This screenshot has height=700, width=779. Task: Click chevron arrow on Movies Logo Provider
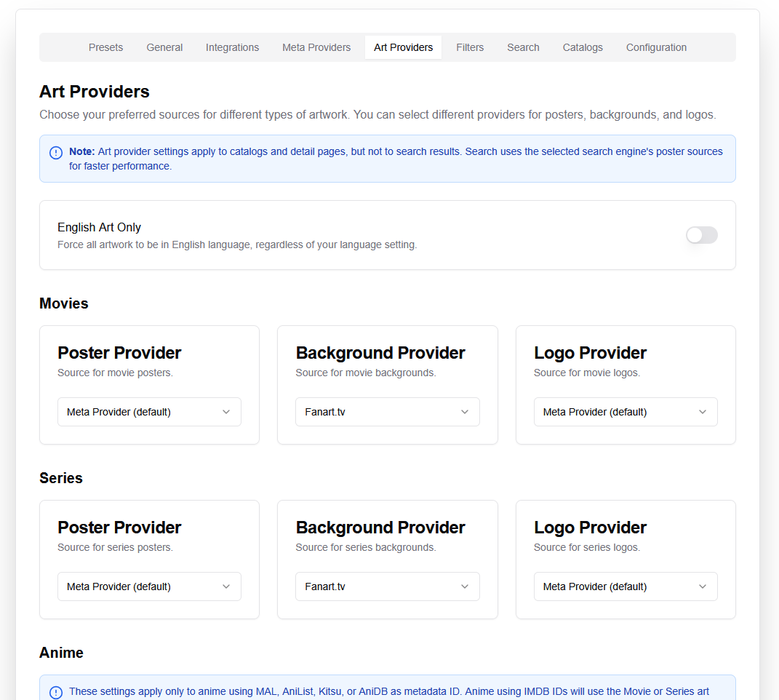[703, 412]
